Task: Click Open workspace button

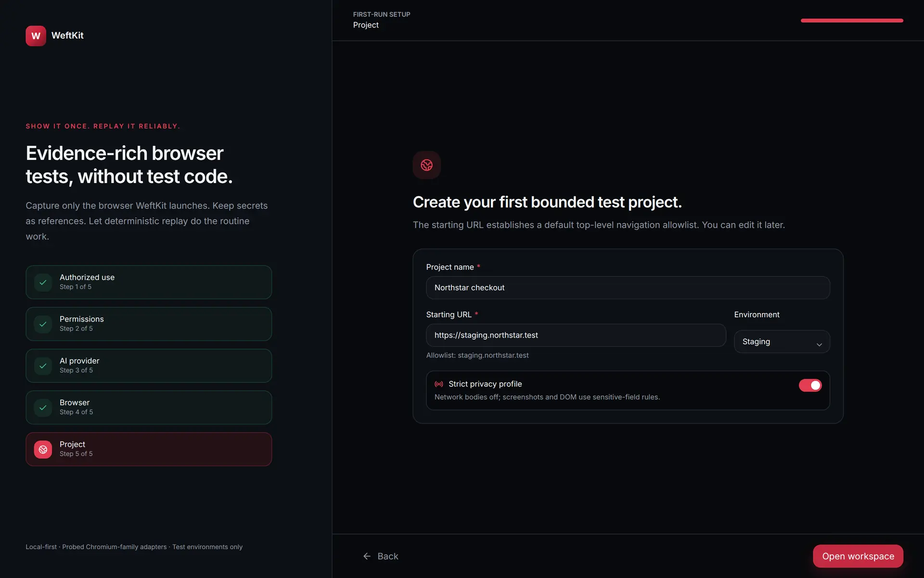Action: click(858, 556)
